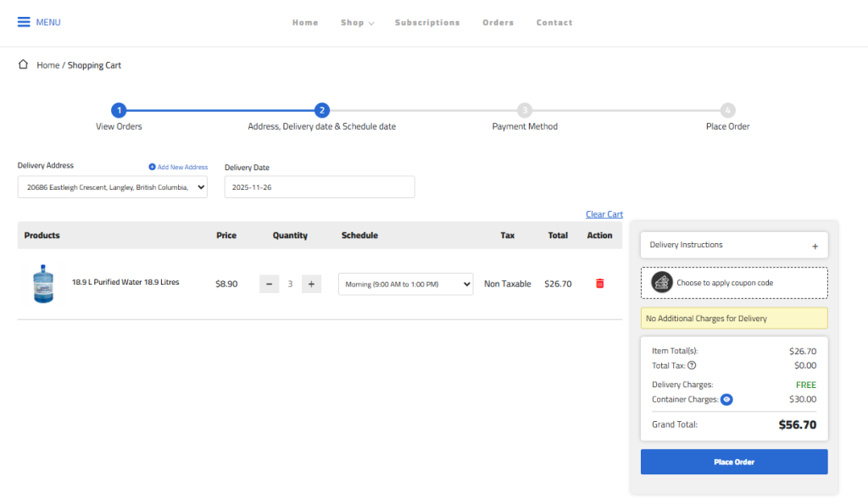Decrease quantity with minus button
The image size is (868, 504).
pos(269,284)
